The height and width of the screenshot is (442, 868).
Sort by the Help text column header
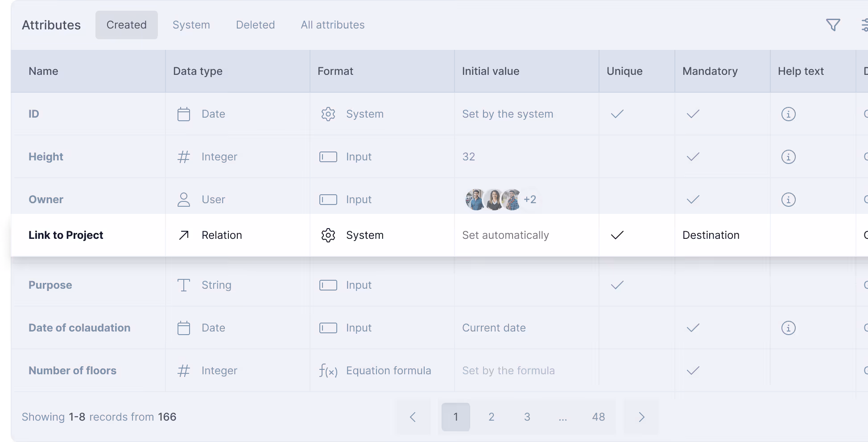click(x=801, y=71)
